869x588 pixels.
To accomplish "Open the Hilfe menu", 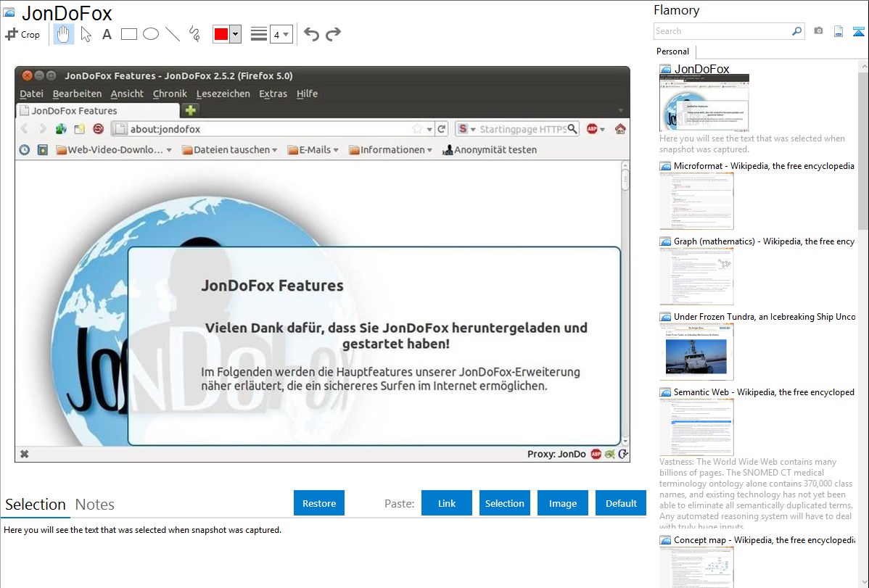I will coord(307,94).
